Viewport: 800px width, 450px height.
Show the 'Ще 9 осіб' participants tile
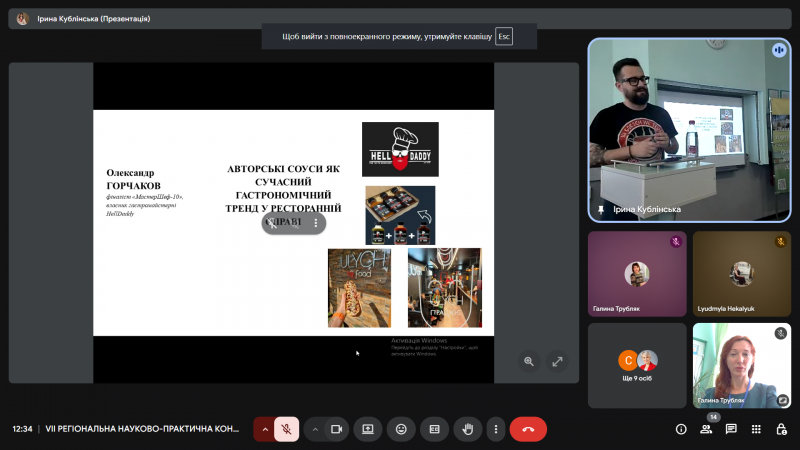[x=637, y=365]
